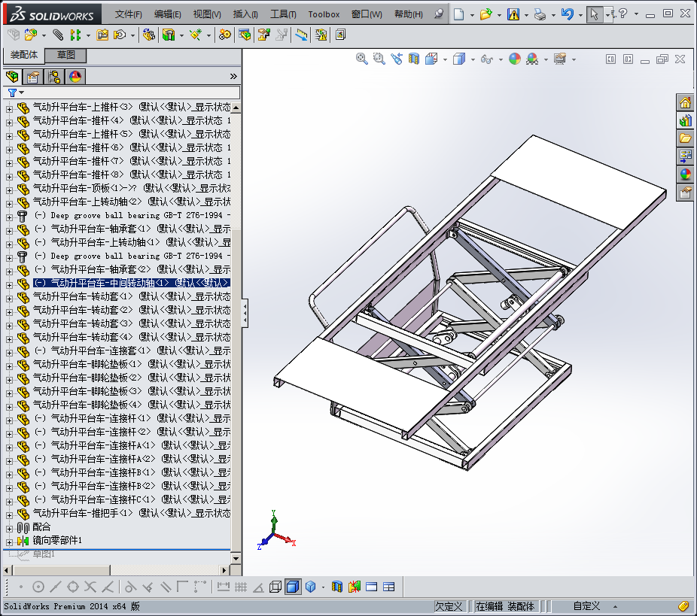Select 气动升平台车-中间转动轴<1> tree row
Image resolution: width=697 pixels, height=616 pixels.
pos(132,283)
